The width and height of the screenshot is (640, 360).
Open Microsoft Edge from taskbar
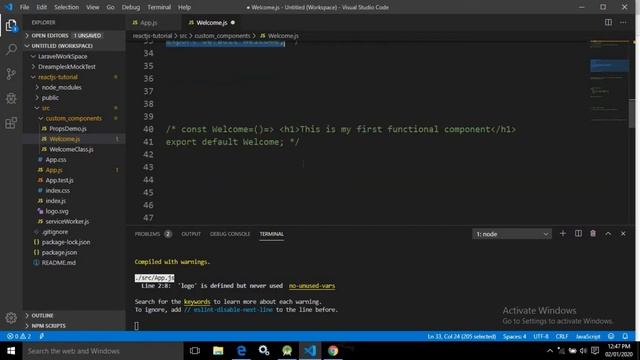241,351
